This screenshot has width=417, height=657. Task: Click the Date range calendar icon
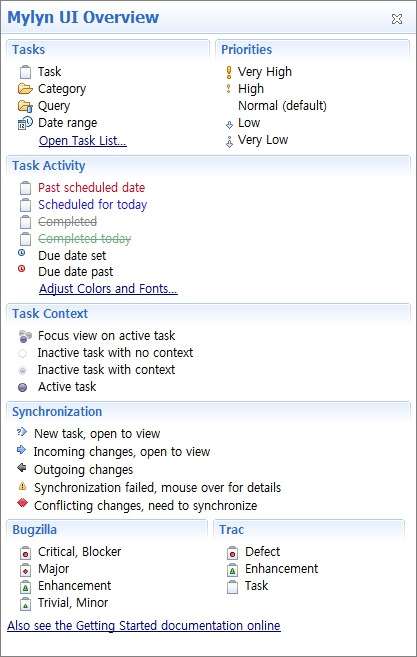click(25, 123)
